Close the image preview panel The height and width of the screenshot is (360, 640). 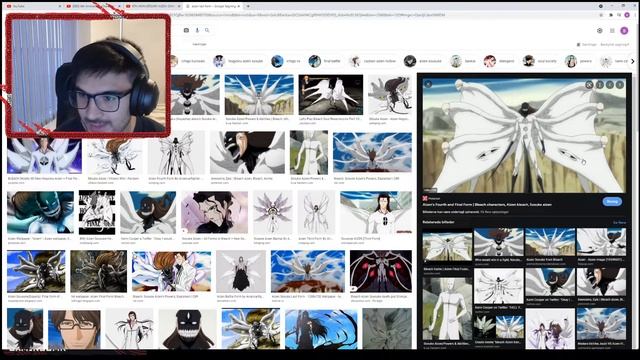[428, 84]
